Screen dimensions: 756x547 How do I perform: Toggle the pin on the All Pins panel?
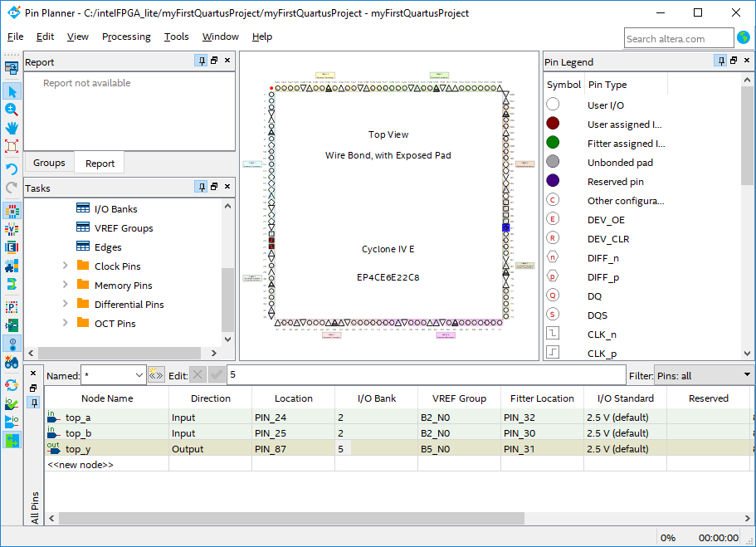34,403
